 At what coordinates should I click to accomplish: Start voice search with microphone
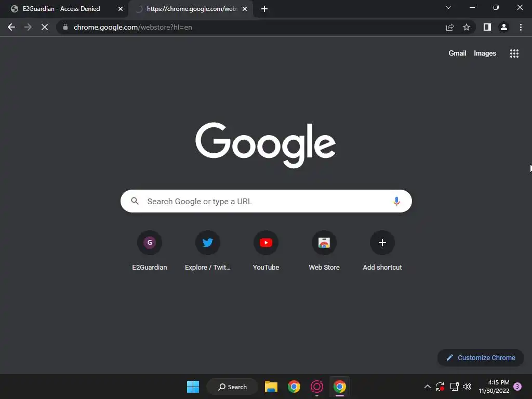396,201
